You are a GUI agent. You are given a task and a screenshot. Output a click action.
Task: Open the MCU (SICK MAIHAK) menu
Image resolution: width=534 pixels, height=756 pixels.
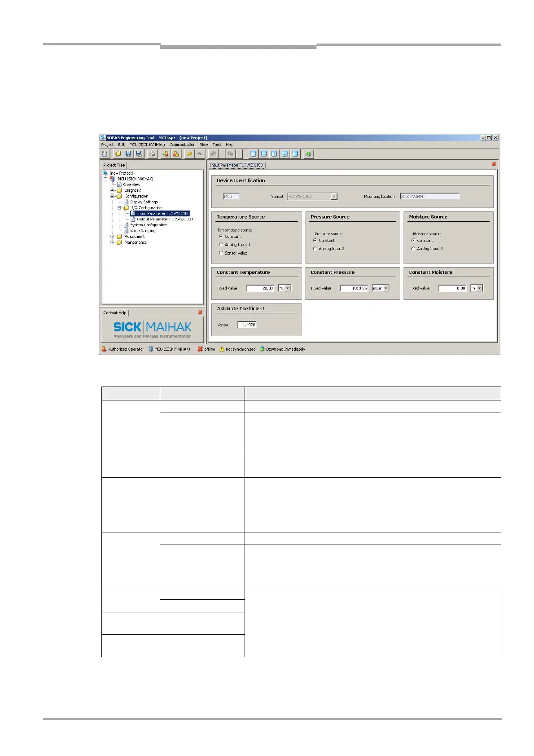click(147, 145)
